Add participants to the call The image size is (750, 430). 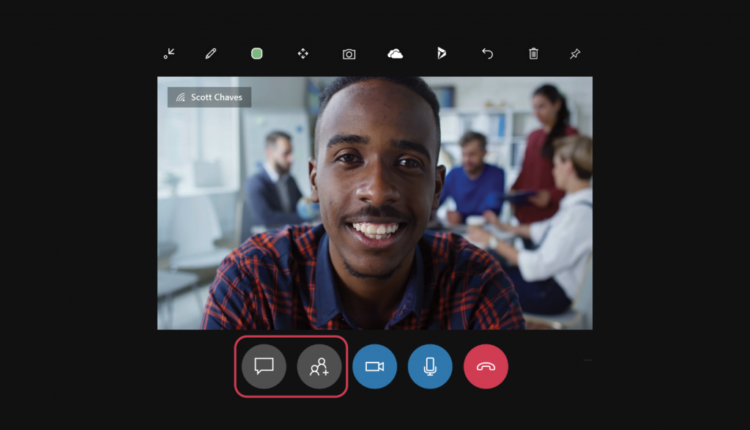pos(319,367)
